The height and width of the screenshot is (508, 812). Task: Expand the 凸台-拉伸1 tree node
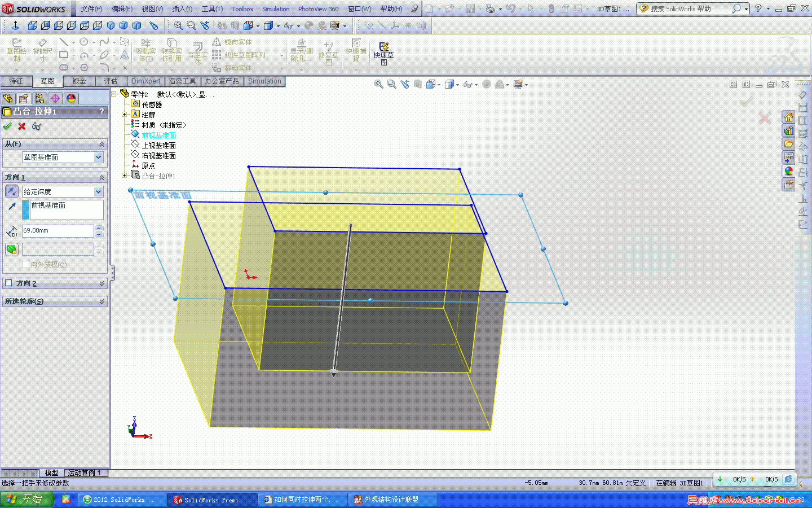(125, 176)
